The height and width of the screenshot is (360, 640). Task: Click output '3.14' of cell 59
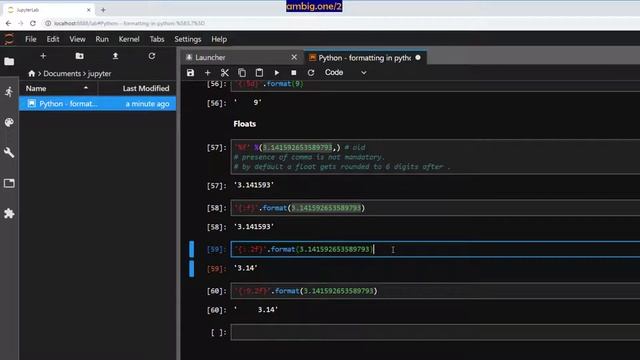pyautogui.click(x=245, y=268)
